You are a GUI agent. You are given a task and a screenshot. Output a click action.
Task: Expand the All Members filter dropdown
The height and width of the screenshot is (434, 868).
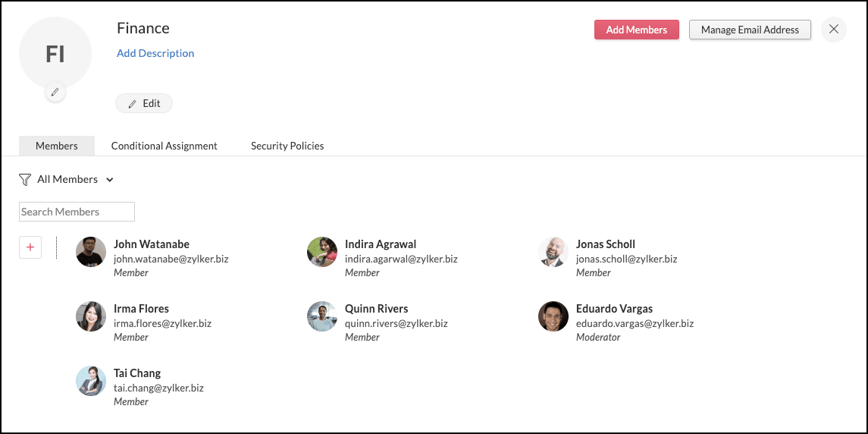click(75, 180)
